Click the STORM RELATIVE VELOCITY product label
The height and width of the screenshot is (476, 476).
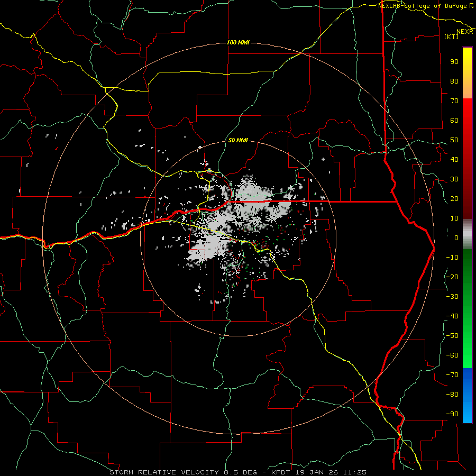point(166,472)
